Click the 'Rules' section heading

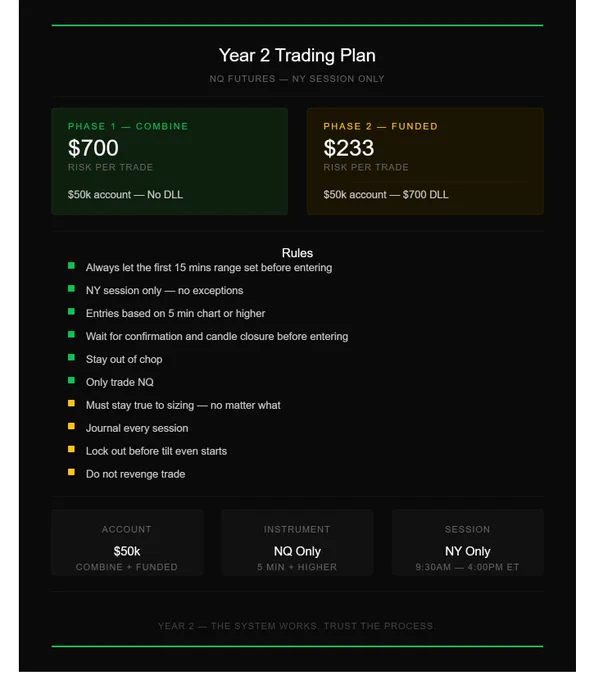click(x=297, y=253)
